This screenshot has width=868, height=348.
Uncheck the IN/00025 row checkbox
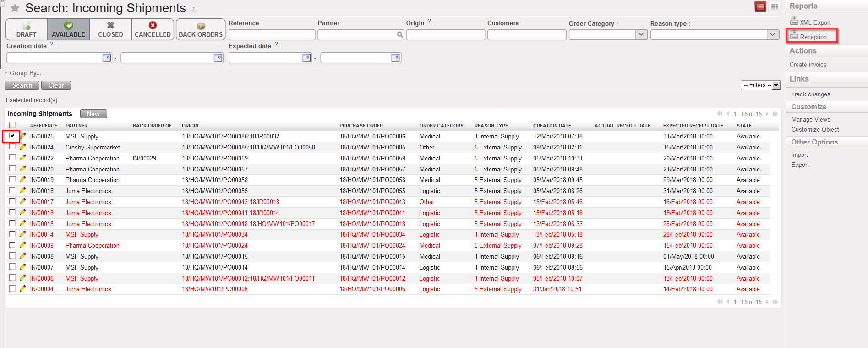[12, 136]
